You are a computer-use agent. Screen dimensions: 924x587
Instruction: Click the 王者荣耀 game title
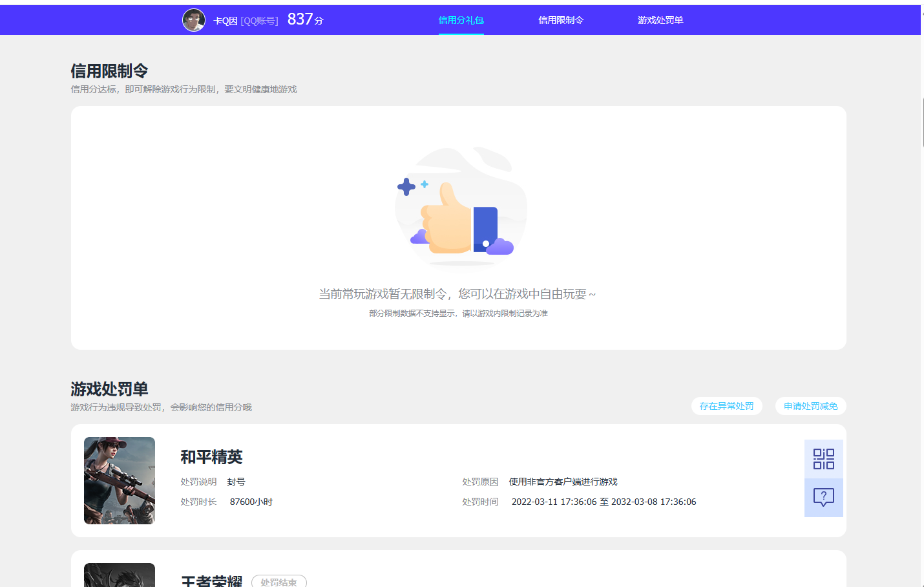click(x=211, y=581)
